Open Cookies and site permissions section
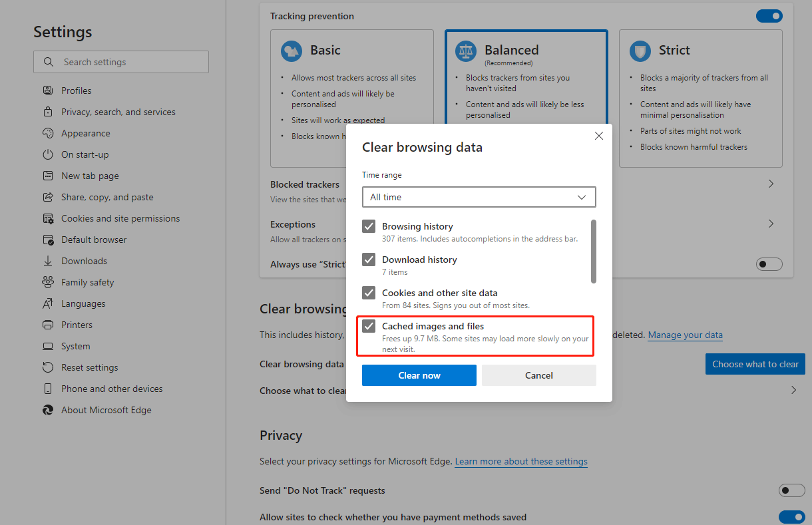812x525 pixels. 120,218
